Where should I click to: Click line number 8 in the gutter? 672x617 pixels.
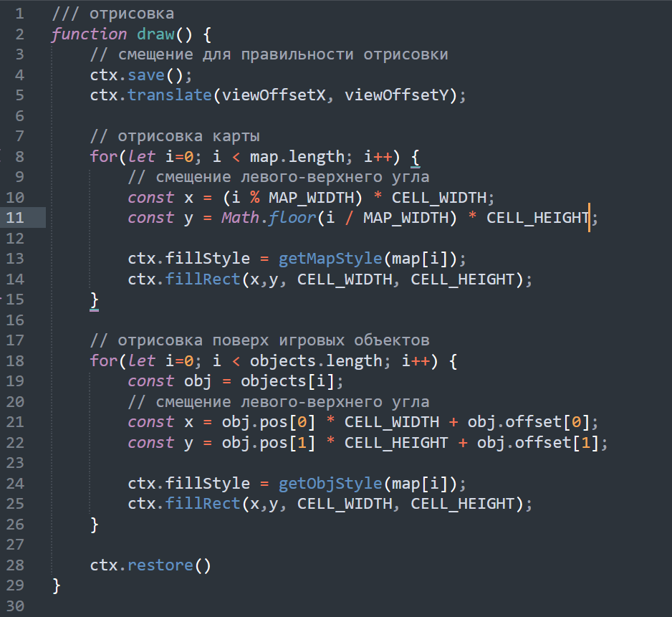point(20,157)
